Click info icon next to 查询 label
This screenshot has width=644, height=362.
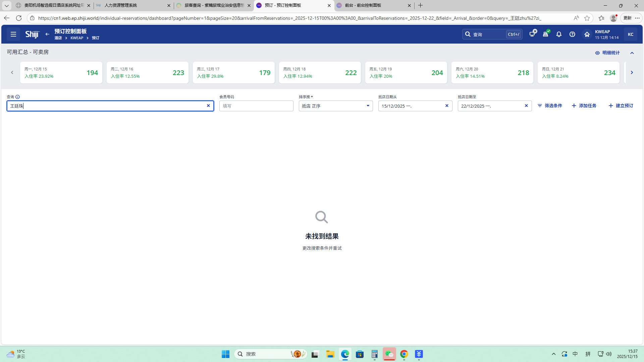point(17,97)
